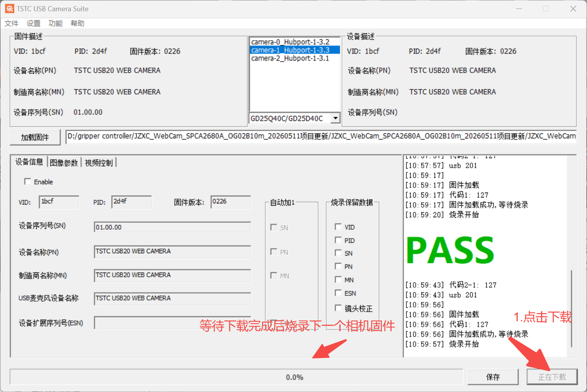587x392 pixels.
Task: Open the 文件 menu
Action: click(x=12, y=23)
